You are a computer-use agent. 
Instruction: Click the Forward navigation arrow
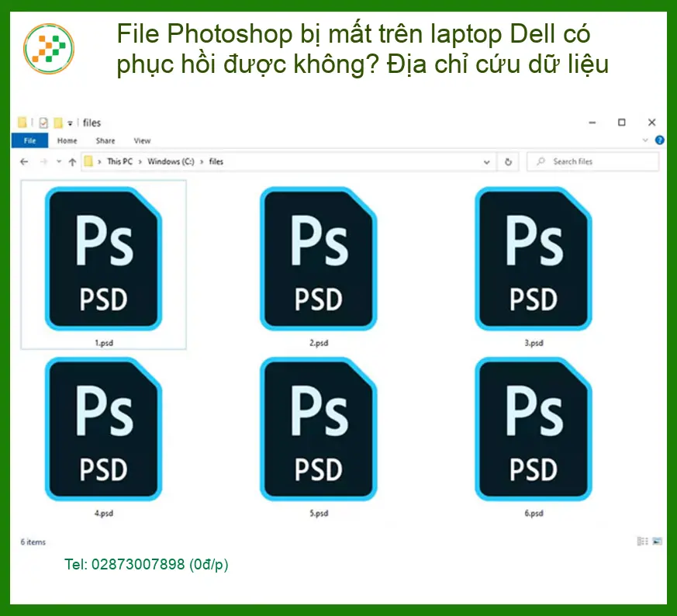(43, 162)
